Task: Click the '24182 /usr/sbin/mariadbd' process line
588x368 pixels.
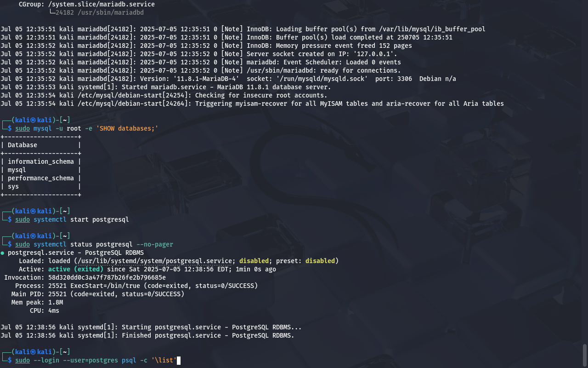Action: [x=100, y=12]
